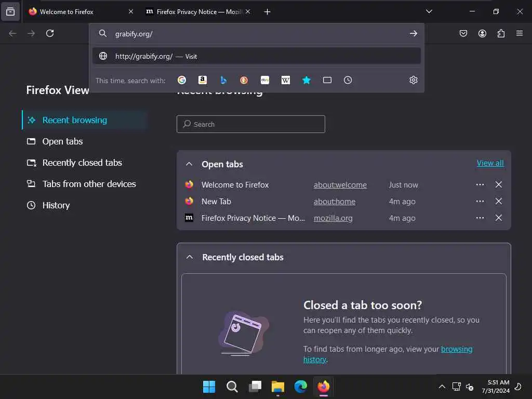Image resolution: width=532 pixels, height=399 pixels.
Task: Click the network tray icon
Action: pyautogui.click(x=456, y=387)
